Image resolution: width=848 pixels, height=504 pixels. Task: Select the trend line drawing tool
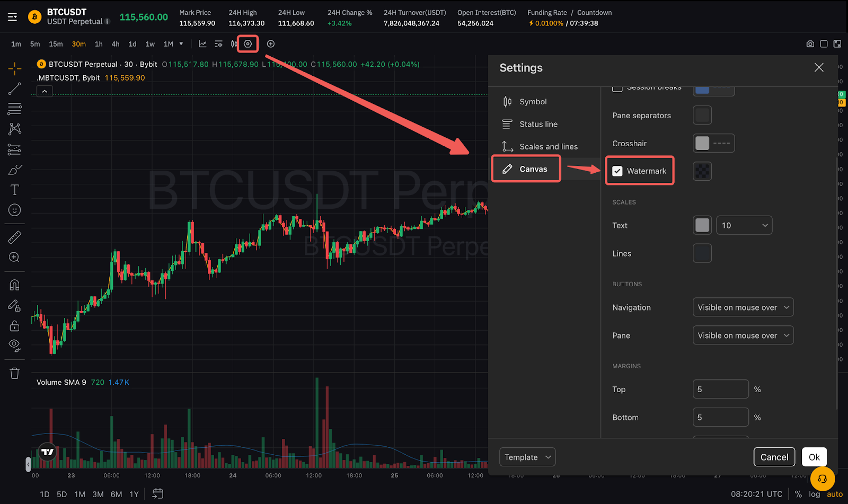15,89
